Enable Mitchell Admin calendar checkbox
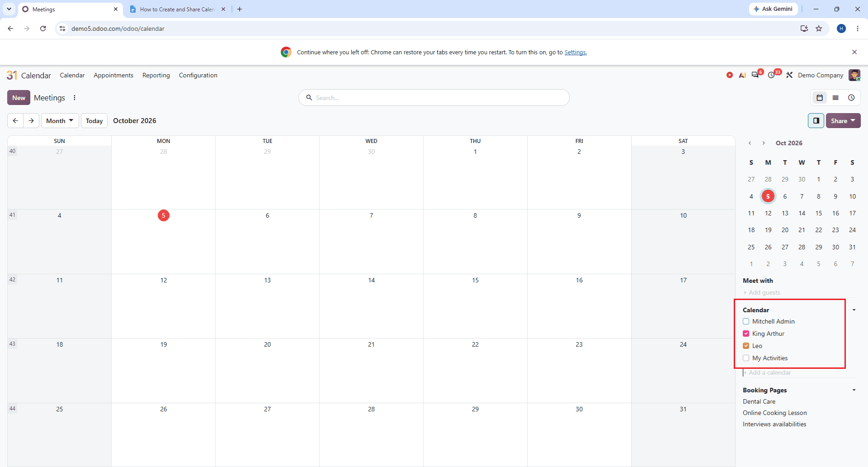 (746, 321)
